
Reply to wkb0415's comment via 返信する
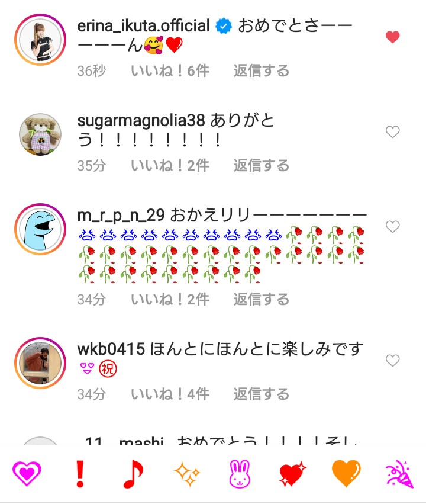click(262, 394)
